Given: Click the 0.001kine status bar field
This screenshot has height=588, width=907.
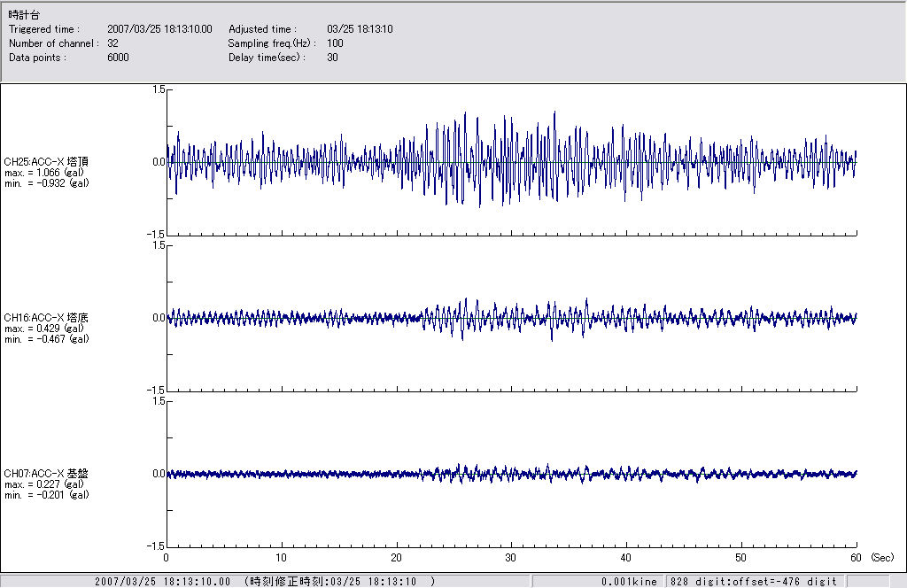Looking at the screenshot, I should (629, 582).
